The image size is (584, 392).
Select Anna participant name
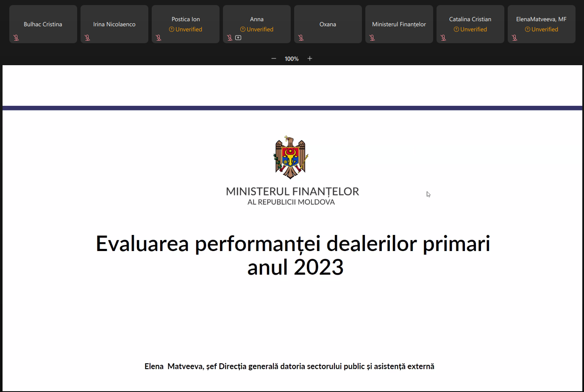(257, 19)
